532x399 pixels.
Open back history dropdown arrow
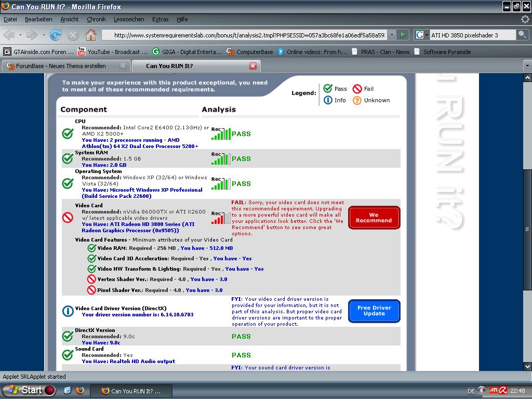20,35
